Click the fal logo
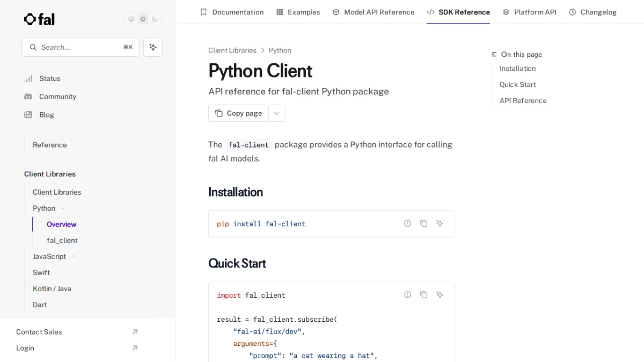 coord(39,19)
